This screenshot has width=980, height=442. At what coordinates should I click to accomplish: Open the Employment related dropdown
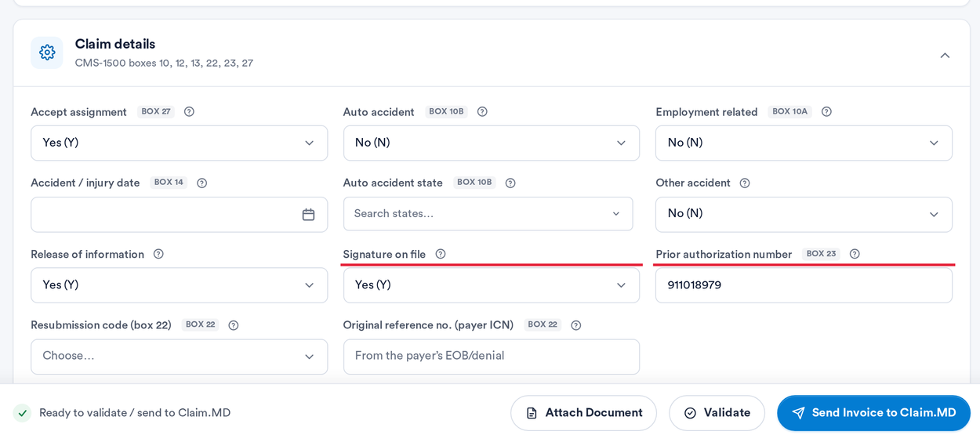click(804, 143)
